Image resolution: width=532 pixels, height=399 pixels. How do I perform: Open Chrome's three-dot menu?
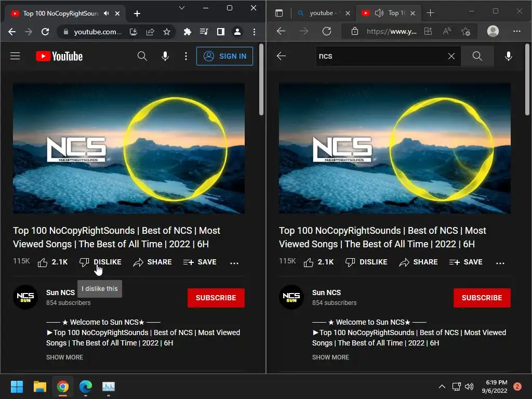tap(254, 32)
